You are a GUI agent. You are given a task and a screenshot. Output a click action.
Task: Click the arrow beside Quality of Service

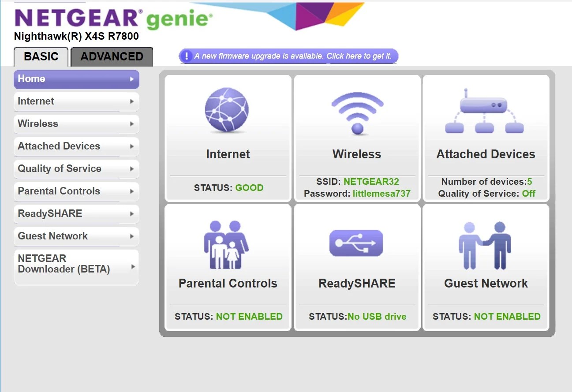tap(132, 169)
